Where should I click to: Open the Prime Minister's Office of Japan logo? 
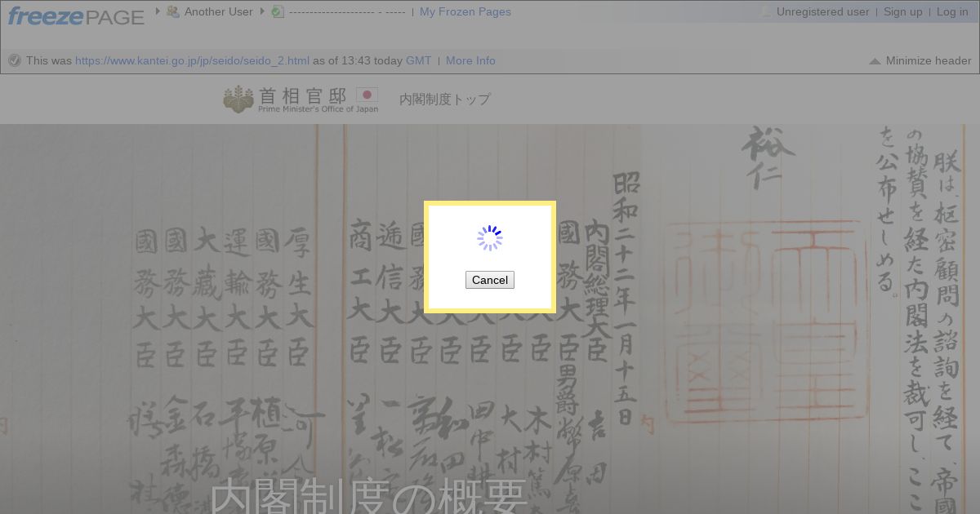tap(301, 99)
